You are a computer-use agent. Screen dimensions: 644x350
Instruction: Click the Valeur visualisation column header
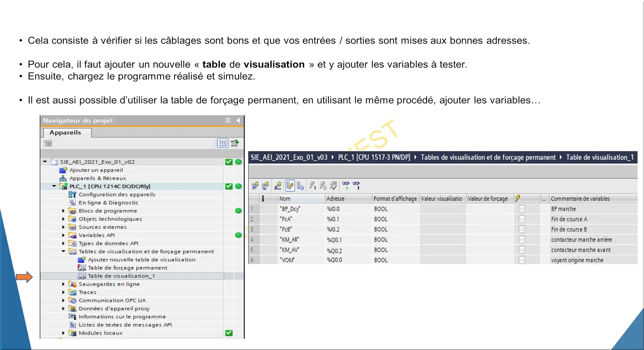click(x=442, y=198)
